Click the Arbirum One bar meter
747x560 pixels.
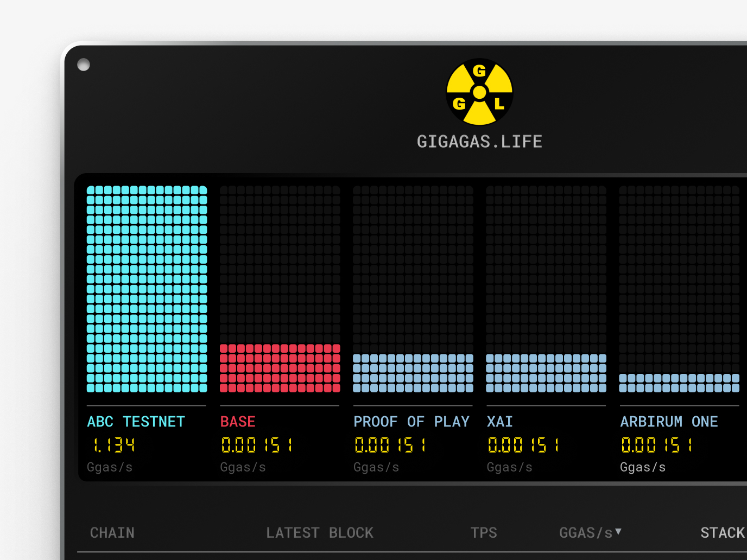coord(679,383)
